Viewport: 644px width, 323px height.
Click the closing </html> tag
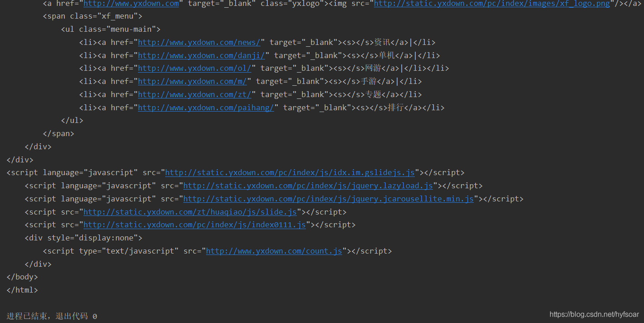[22, 290]
